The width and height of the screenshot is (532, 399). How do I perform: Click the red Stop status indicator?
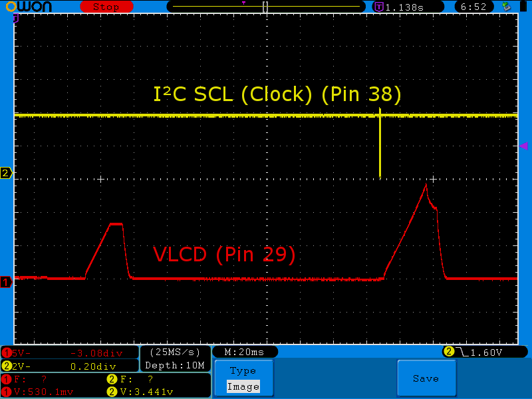[x=106, y=7]
